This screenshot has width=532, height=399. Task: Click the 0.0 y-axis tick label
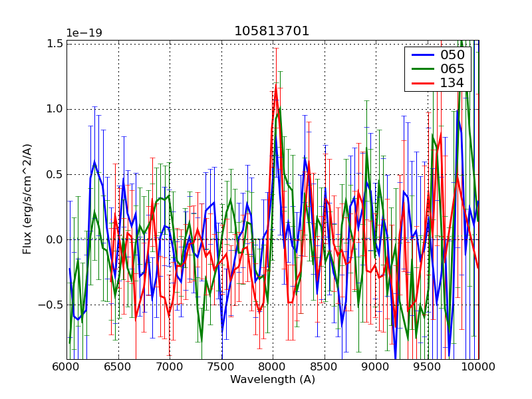(x=55, y=239)
